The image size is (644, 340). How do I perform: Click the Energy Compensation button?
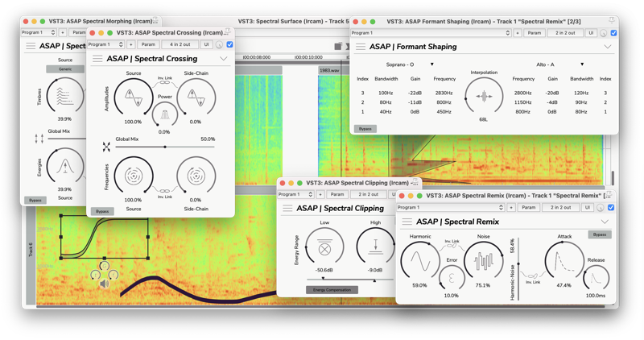pos(332,290)
